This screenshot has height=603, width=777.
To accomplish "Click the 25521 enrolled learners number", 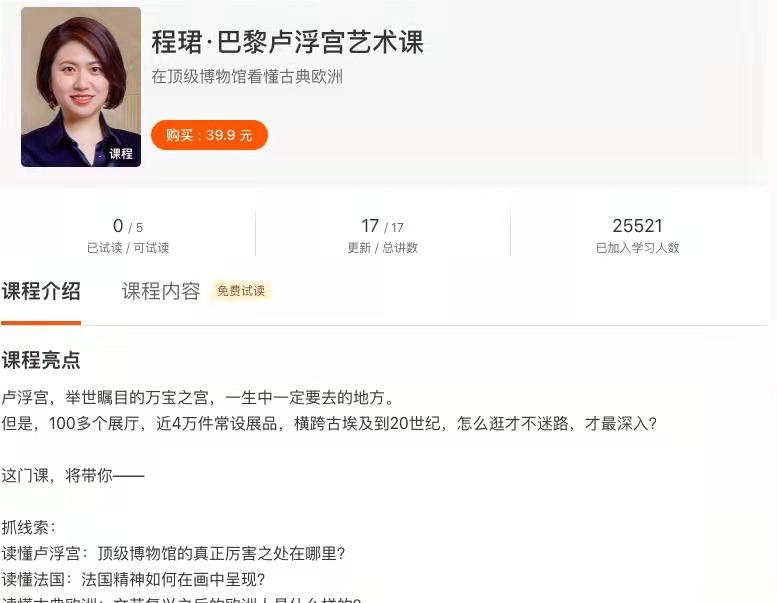I will pos(637,226).
